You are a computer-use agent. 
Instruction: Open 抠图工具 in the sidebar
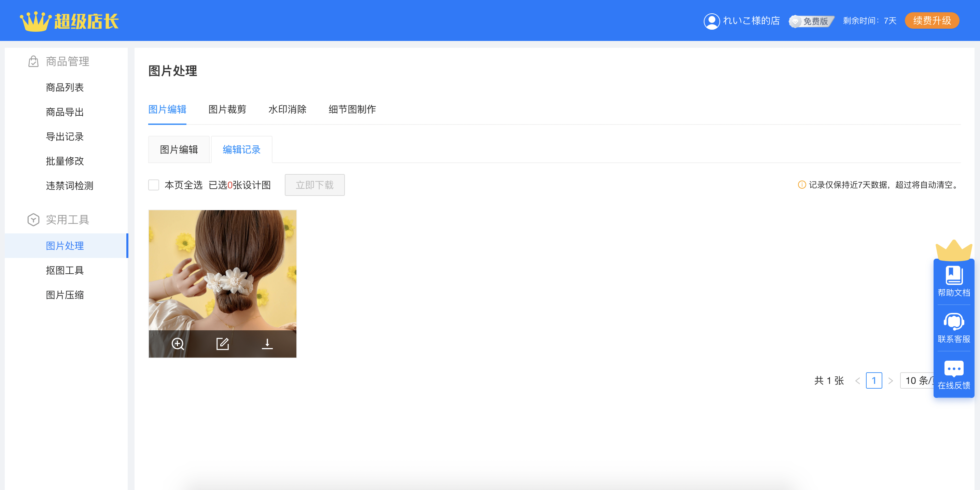point(65,270)
